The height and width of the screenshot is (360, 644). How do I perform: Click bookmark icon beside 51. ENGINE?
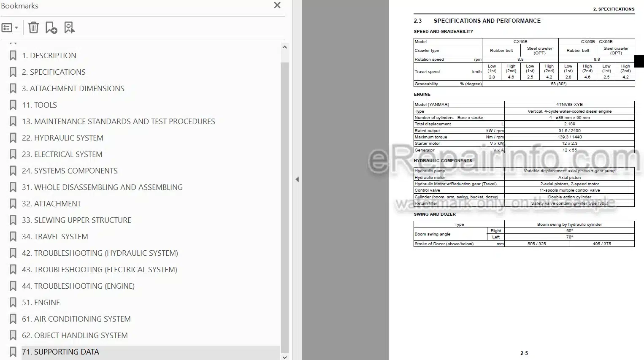[x=13, y=303]
